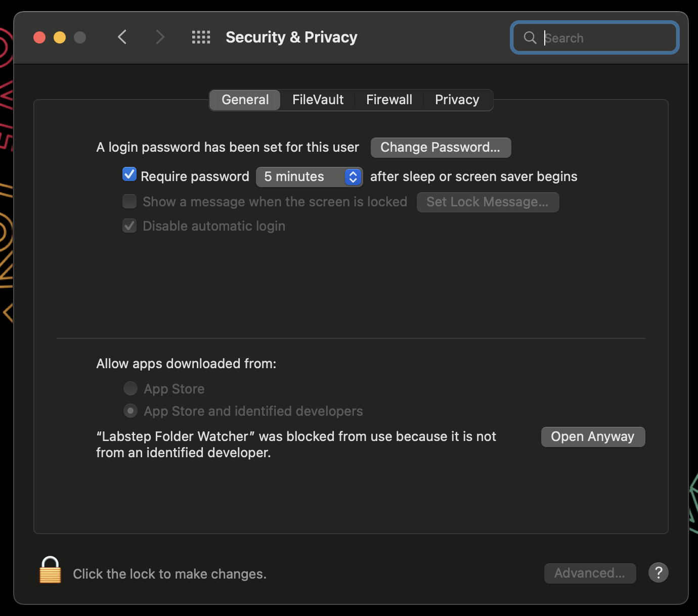The width and height of the screenshot is (698, 616).
Task: Select the App Store radio button
Action: (130, 388)
